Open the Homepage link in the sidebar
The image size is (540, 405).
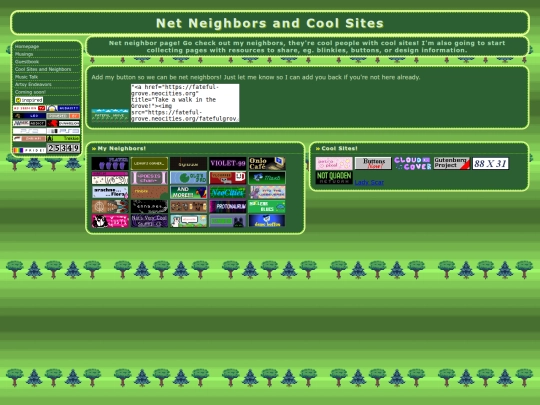pos(27,46)
